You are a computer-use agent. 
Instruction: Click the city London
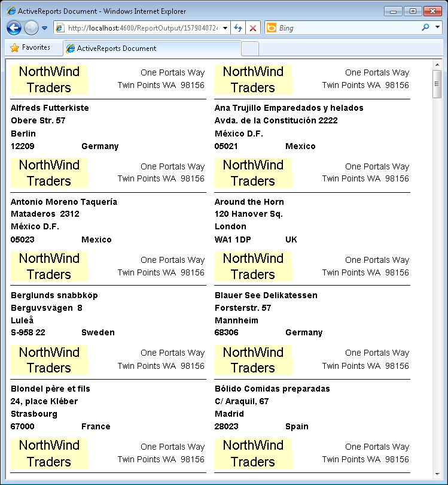pyautogui.click(x=230, y=227)
